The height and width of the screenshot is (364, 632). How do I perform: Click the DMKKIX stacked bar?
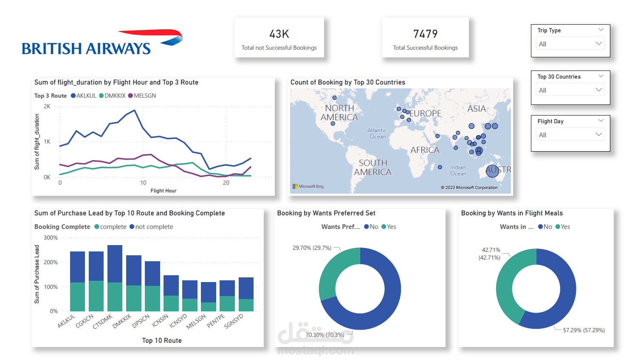tap(134, 283)
